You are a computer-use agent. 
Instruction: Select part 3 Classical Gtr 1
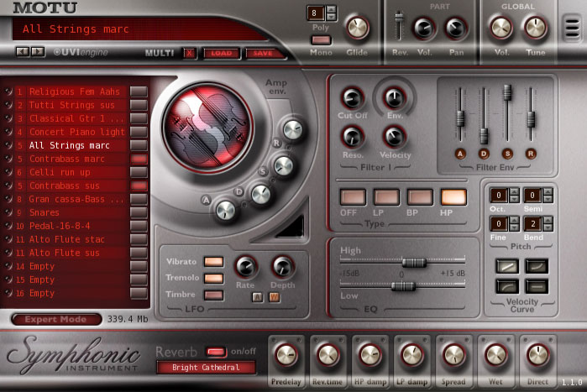click(x=72, y=118)
